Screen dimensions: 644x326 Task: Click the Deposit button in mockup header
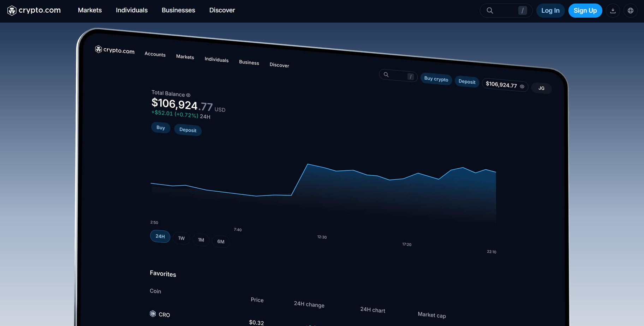pos(467,81)
